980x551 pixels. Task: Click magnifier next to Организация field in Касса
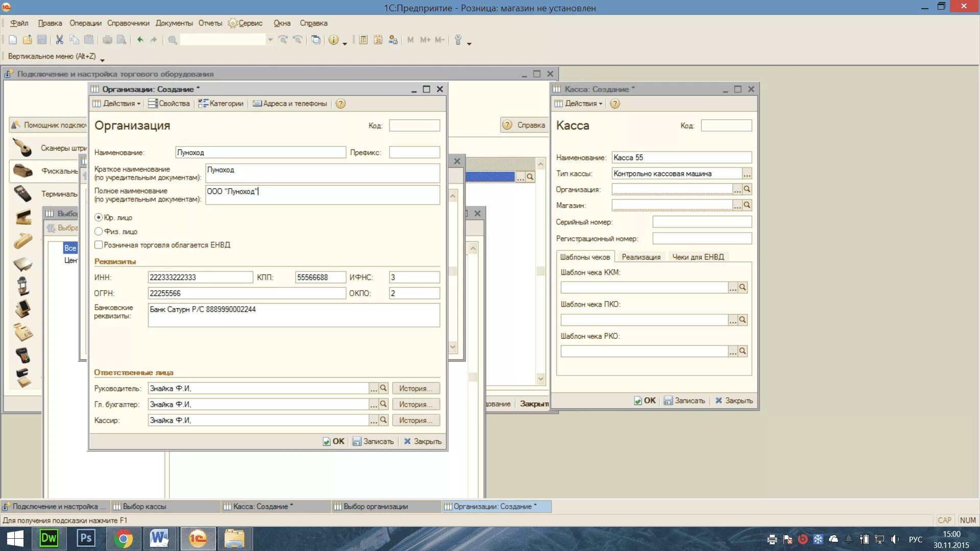747,189
